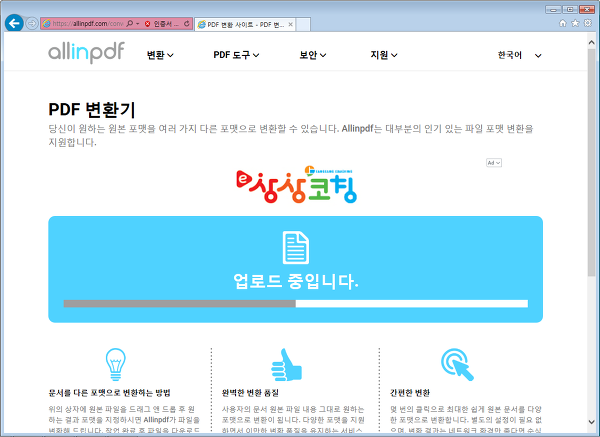
Task: Click the vertical scrollbar thumb
Action: (592, 162)
